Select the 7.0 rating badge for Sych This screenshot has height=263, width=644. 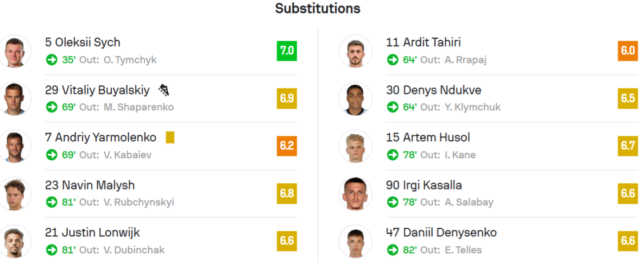(x=287, y=51)
